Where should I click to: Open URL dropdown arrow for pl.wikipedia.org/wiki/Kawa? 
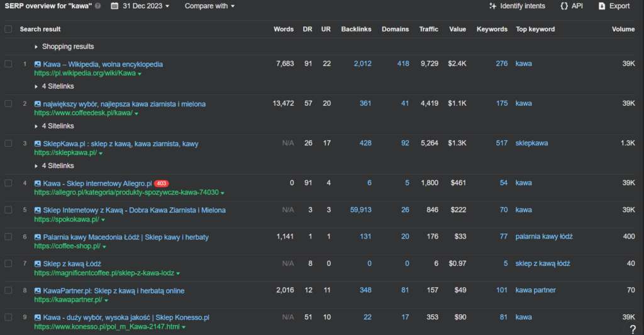click(140, 74)
